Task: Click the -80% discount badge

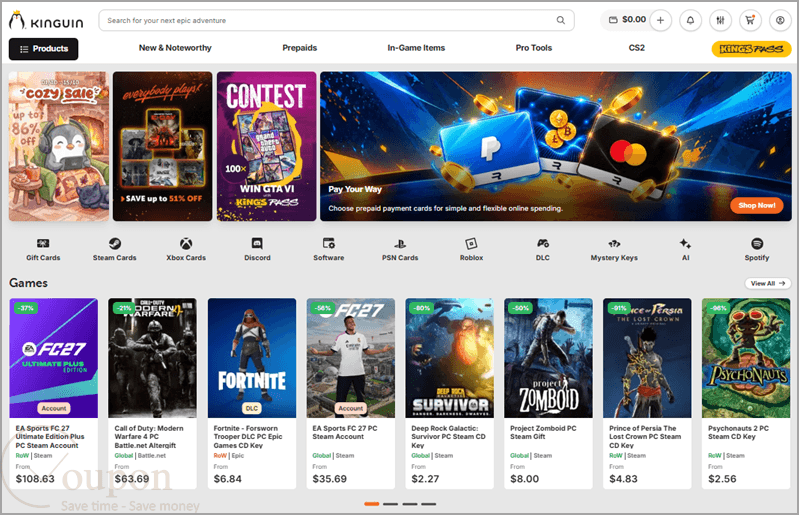Action: click(x=422, y=308)
